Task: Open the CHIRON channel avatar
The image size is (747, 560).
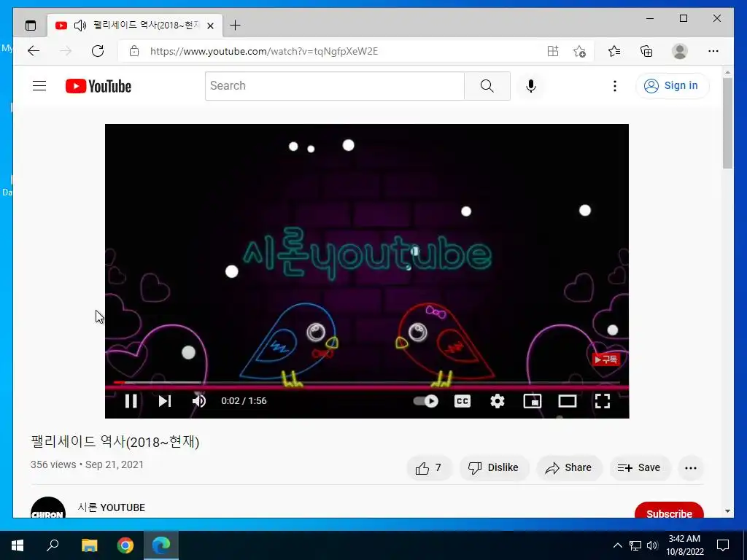Action: click(47, 507)
